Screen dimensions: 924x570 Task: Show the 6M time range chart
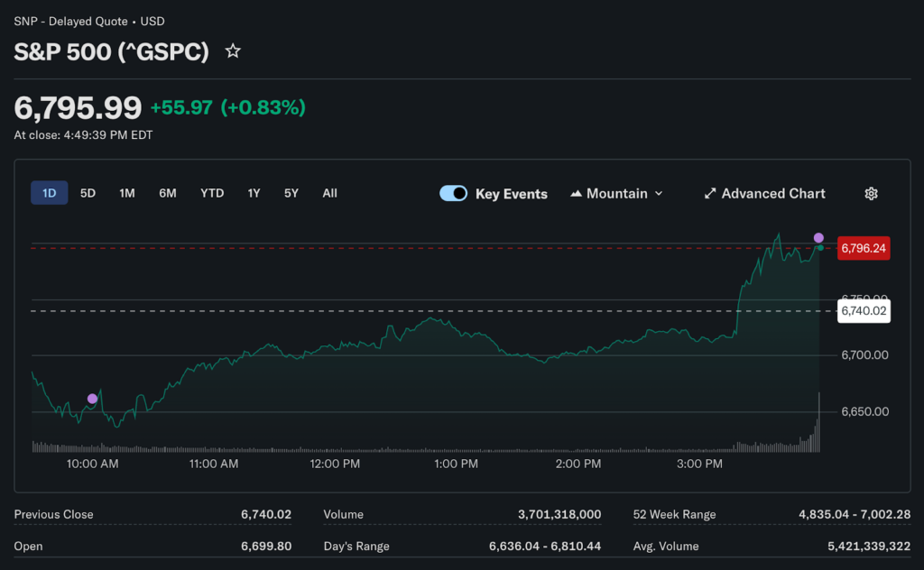[168, 193]
